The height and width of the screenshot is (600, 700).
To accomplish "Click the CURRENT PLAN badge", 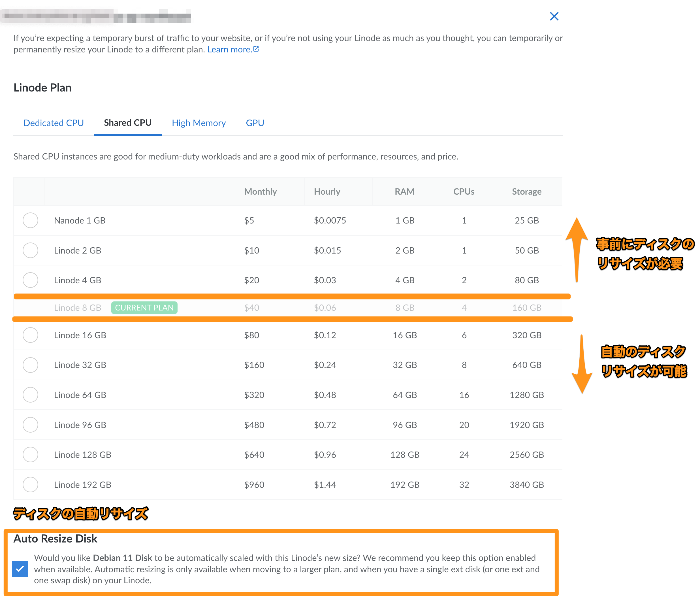I will coord(144,308).
